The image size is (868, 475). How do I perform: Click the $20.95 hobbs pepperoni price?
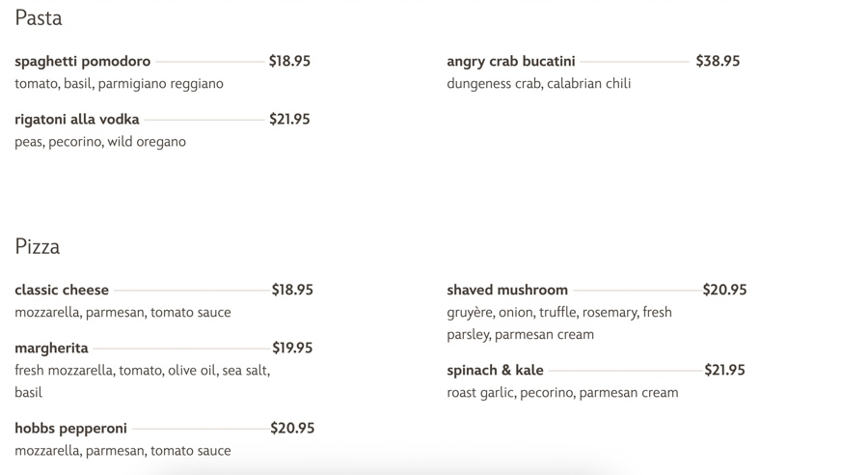click(292, 428)
